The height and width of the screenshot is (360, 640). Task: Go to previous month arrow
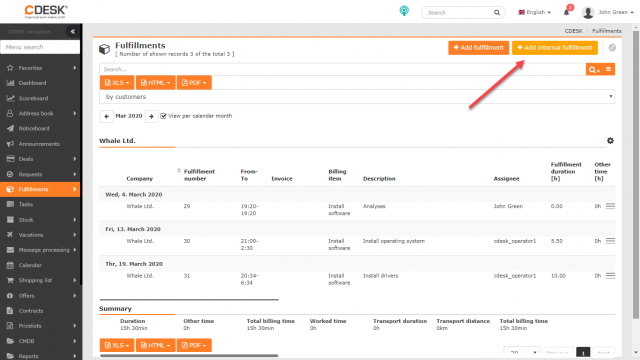tap(107, 116)
